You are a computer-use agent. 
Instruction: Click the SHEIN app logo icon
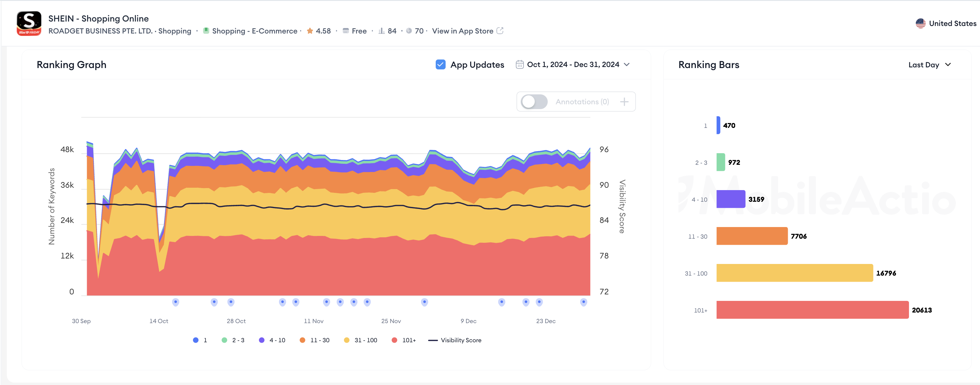tap(29, 24)
